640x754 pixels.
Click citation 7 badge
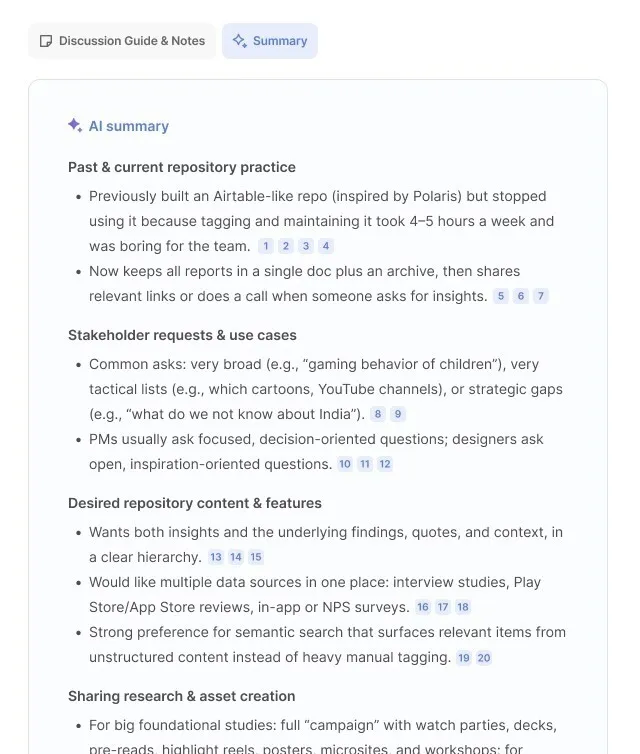540,296
